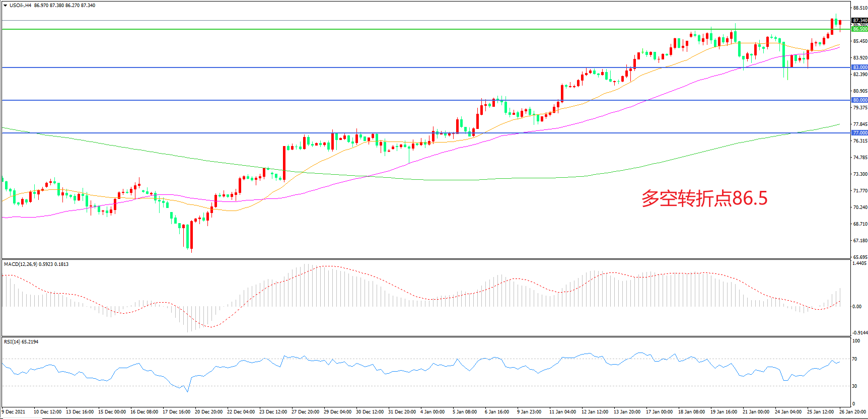Screen dimensions: 868x419
Task: Select the red 多空转折点86.5 text annotation
Action: tap(704, 198)
